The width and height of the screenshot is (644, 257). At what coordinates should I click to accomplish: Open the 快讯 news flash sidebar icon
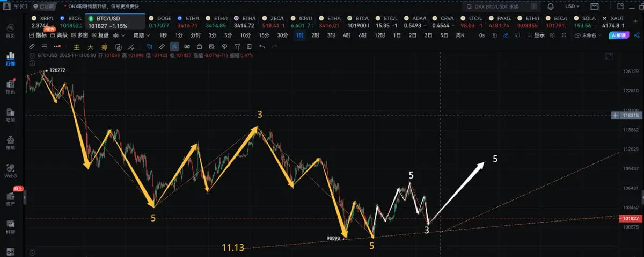[10, 87]
